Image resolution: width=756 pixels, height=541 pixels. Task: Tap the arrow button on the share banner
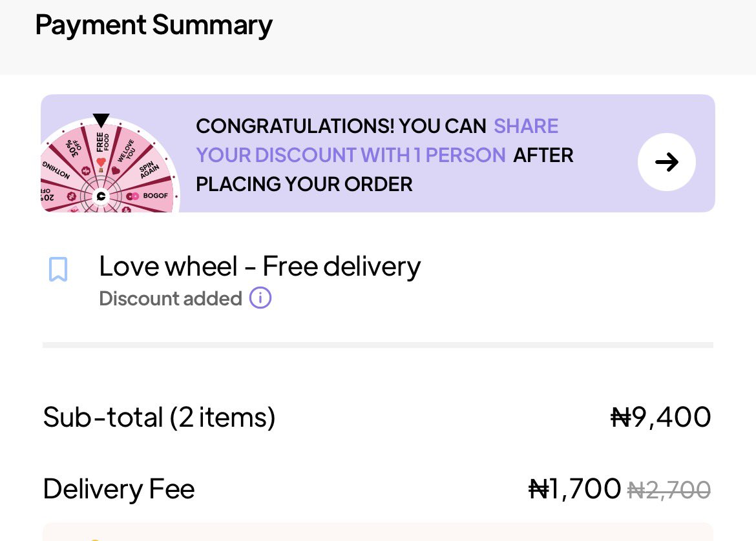click(x=666, y=162)
